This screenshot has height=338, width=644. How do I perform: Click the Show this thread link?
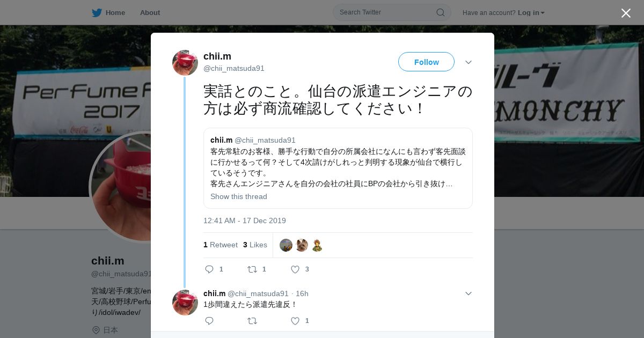(x=238, y=196)
